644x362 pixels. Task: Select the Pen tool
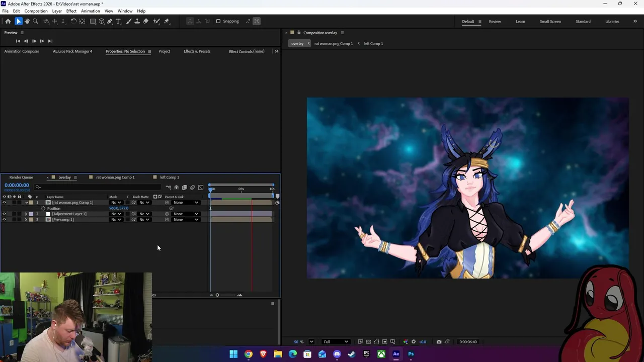(x=110, y=21)
